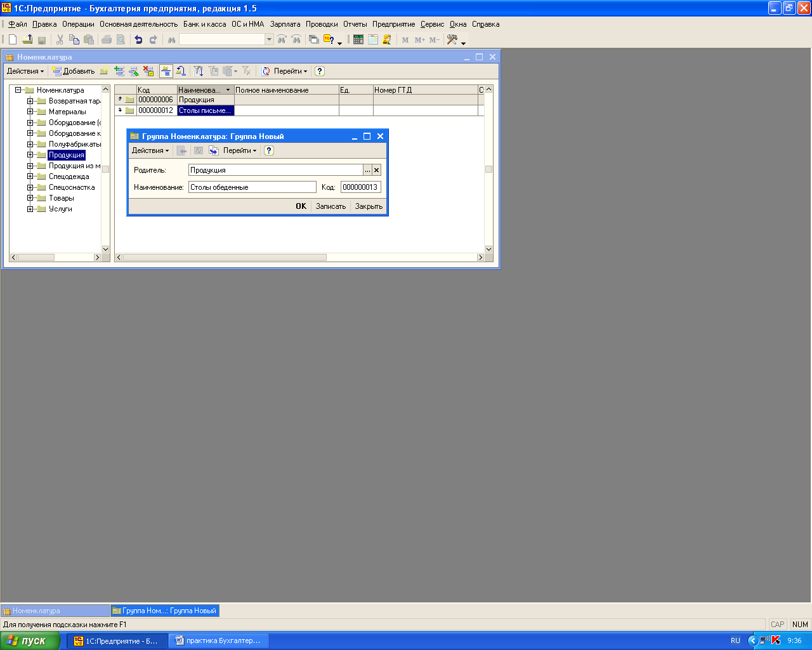812x650 pixels.
Task: Click the Добавить button in Номенклатура toolbar
Action: pos(74,71)
